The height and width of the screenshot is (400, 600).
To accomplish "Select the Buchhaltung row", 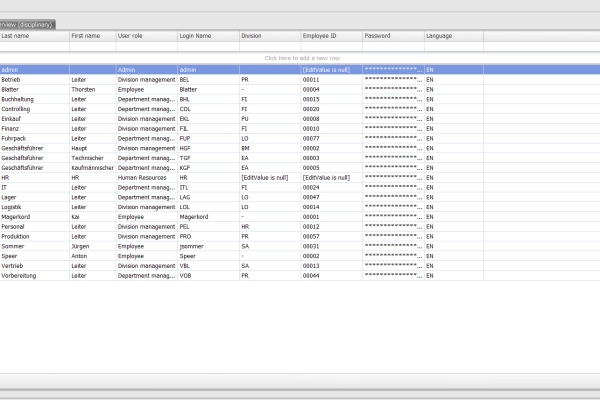I will tap(300, 99).
